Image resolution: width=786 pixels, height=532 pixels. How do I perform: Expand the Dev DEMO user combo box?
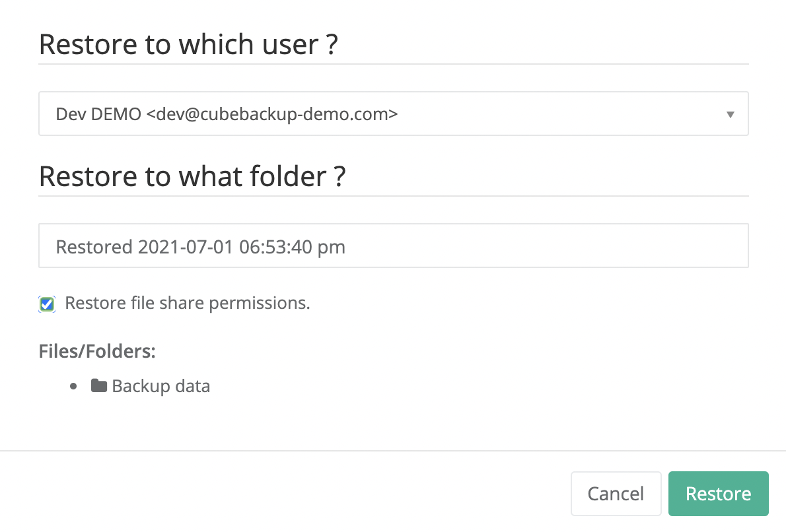point(394,114)
